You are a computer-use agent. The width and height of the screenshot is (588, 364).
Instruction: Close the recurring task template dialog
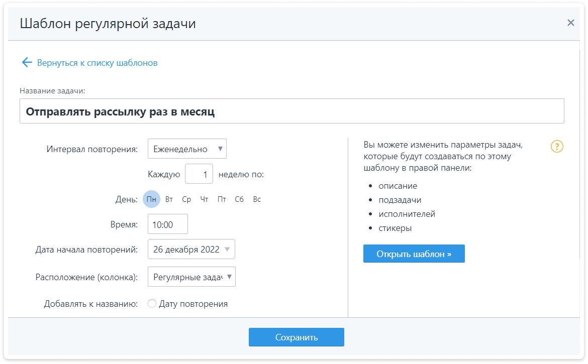[x=570, y=23]
